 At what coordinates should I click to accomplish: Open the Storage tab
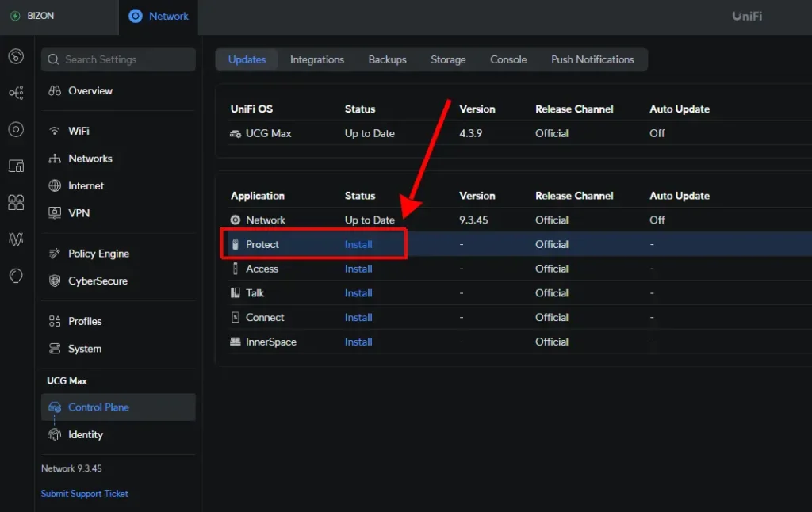448,59
